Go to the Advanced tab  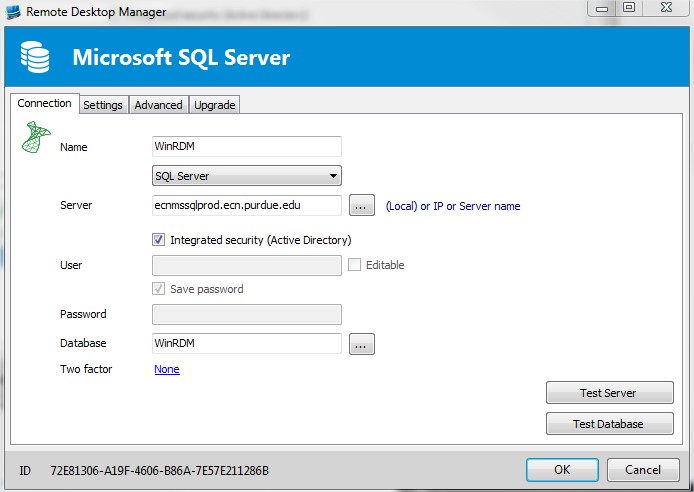[x=159, y=105]
